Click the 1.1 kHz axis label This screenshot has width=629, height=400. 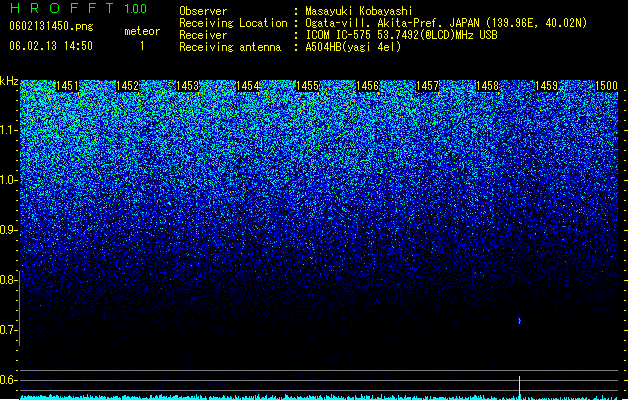pyautogui.click(x=9, y=130)
